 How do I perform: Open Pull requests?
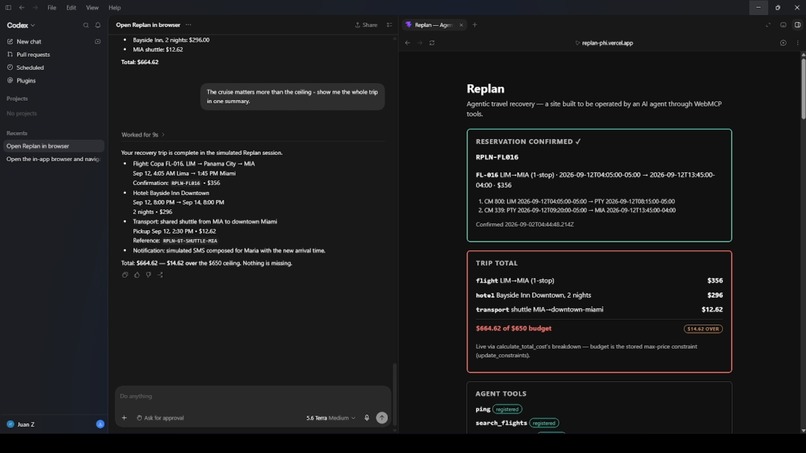pos(33,55)
